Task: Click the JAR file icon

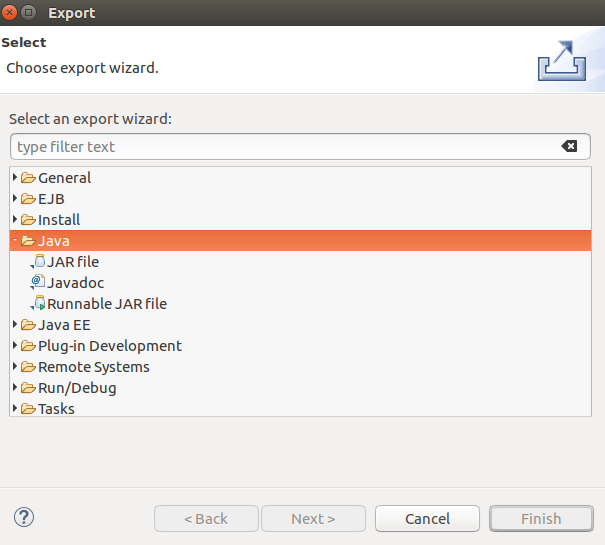Action: point(39,262)
